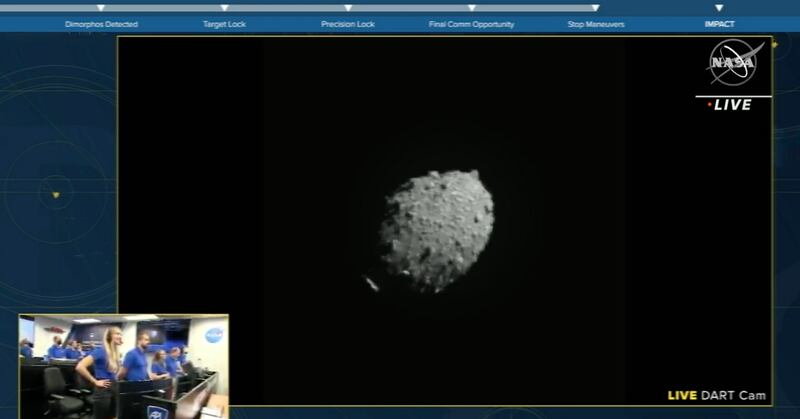The width and height of the screenshot is (800, 419).
Task: Click the small bright fragment below the asteroid
Action: point(371,284)
